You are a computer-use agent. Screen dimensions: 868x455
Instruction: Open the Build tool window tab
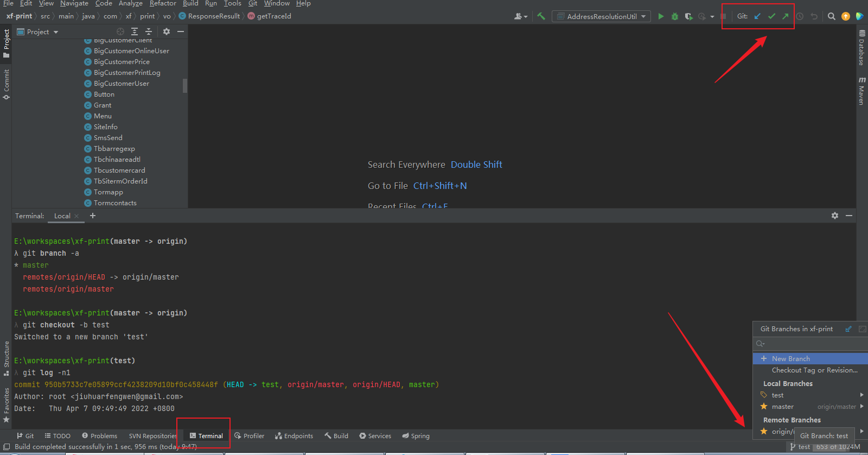pos(336,436)
